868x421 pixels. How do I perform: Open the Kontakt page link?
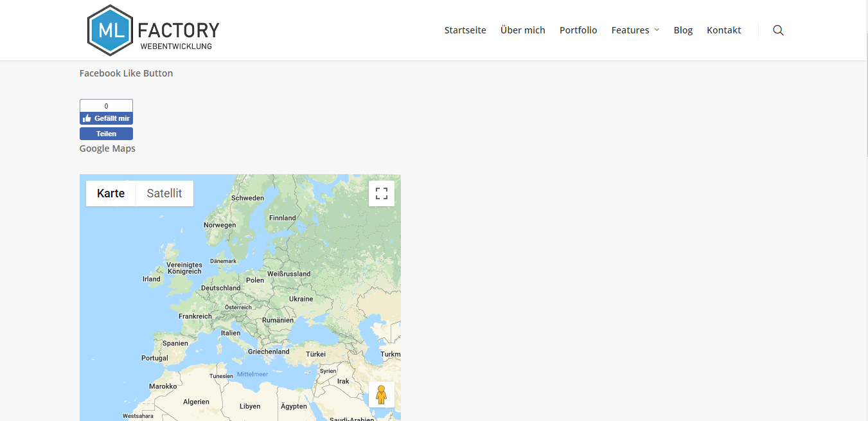724,30
